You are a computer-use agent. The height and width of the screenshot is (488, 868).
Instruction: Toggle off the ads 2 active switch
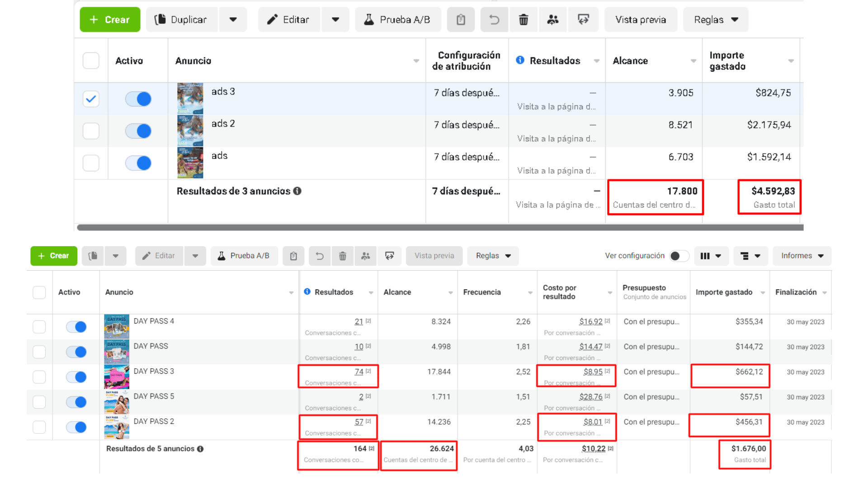click(138, 131)
